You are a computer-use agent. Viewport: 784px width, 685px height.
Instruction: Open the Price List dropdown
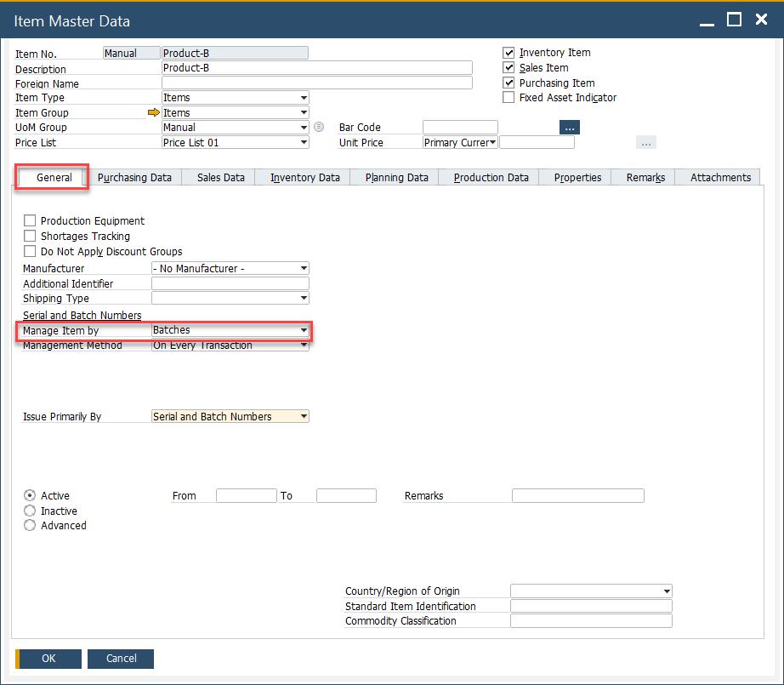click(302, 142)
